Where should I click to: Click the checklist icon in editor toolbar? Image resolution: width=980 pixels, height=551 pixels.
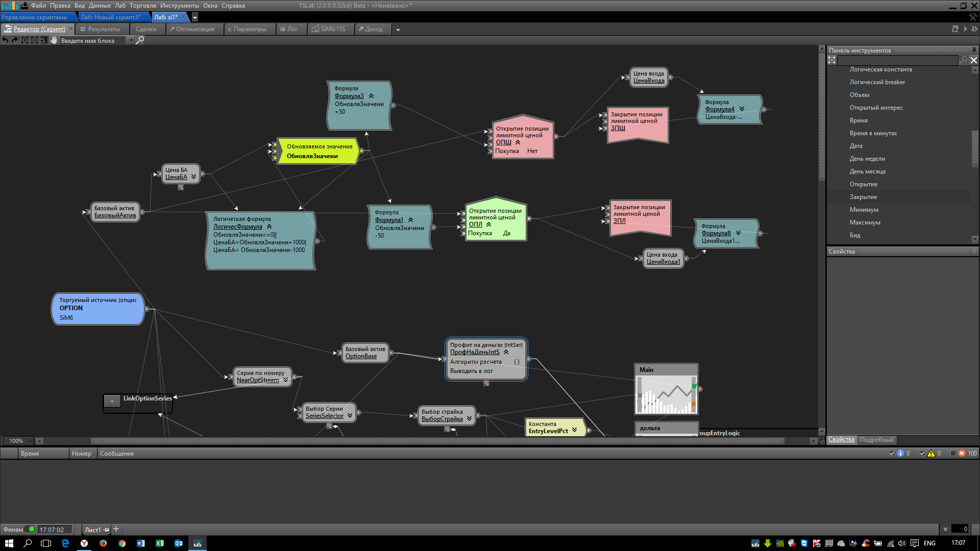coord(44,40)
